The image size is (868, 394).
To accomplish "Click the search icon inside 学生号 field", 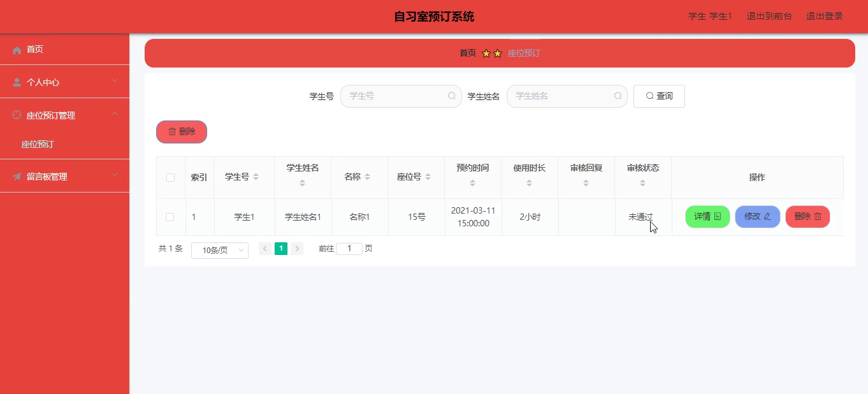I will pos(452,96).
